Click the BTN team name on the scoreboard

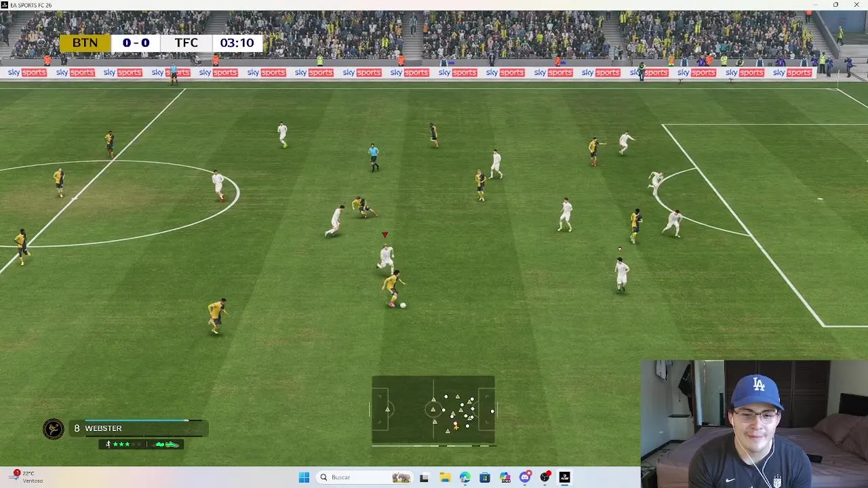85,43
